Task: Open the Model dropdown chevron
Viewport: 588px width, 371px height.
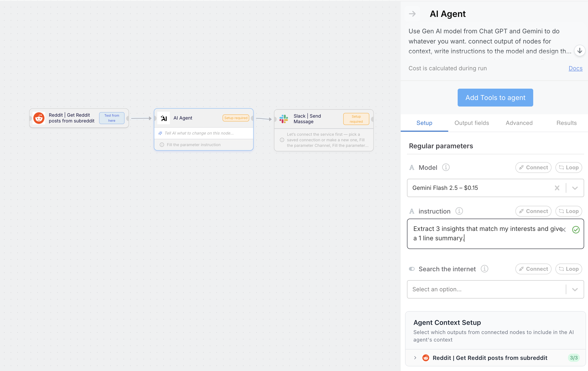Action: coord(574,188)
